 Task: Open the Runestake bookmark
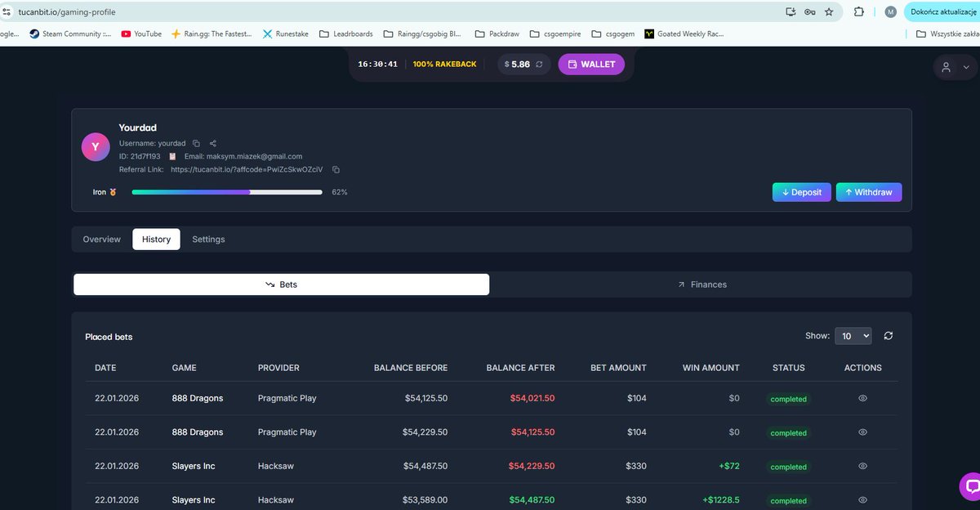click(x=286, y=34)
